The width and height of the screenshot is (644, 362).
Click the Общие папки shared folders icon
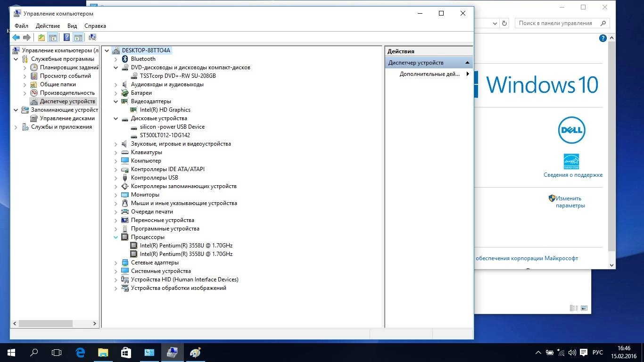click(34, 84)
